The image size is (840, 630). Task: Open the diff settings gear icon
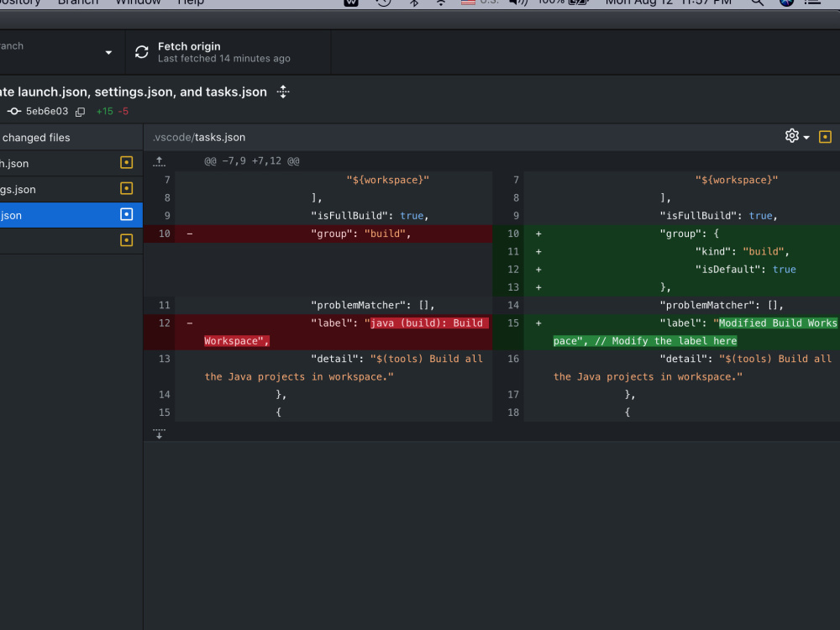(x=792, y=136)
